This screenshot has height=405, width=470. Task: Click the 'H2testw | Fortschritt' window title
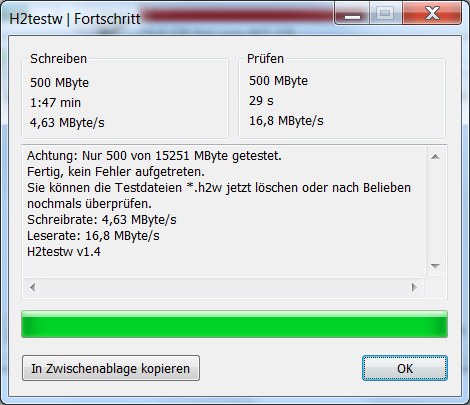click(x=75, y=19)
